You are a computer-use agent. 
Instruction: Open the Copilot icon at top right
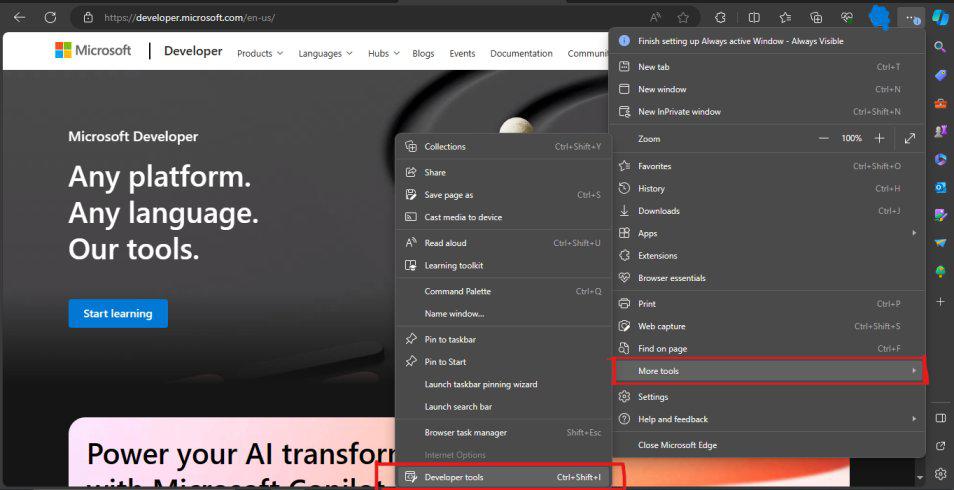[940, 18]
